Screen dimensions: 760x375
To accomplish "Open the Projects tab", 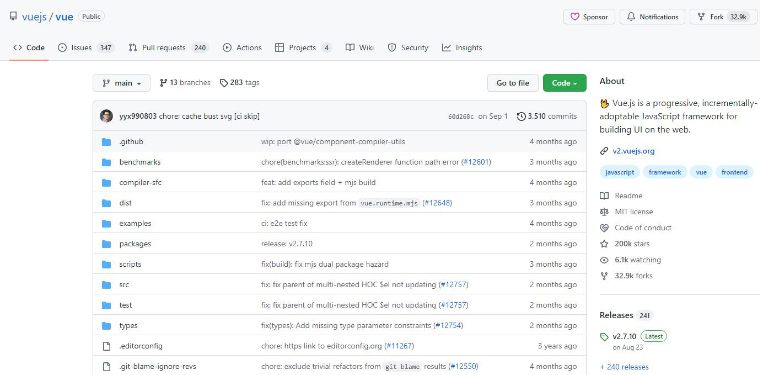I will pos(302,48).
